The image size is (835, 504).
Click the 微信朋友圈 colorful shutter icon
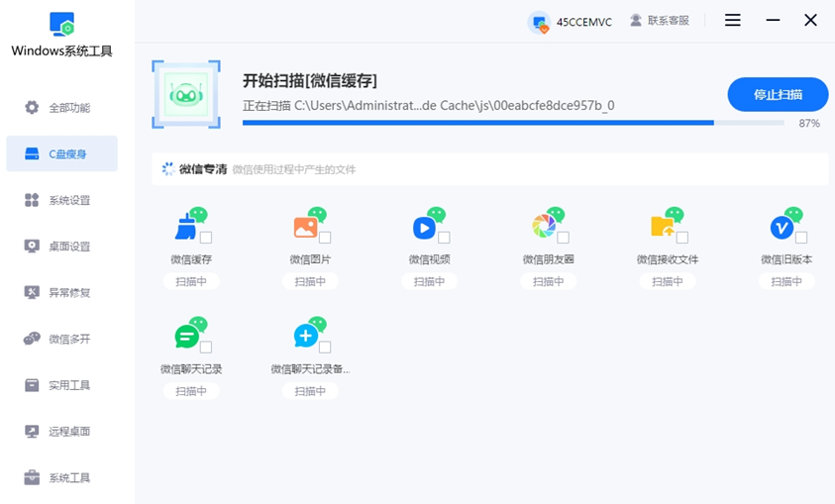point(544,226)
